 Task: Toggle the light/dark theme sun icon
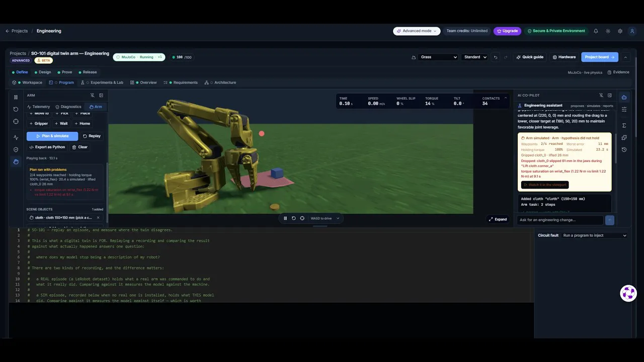[x=608, y=31]
